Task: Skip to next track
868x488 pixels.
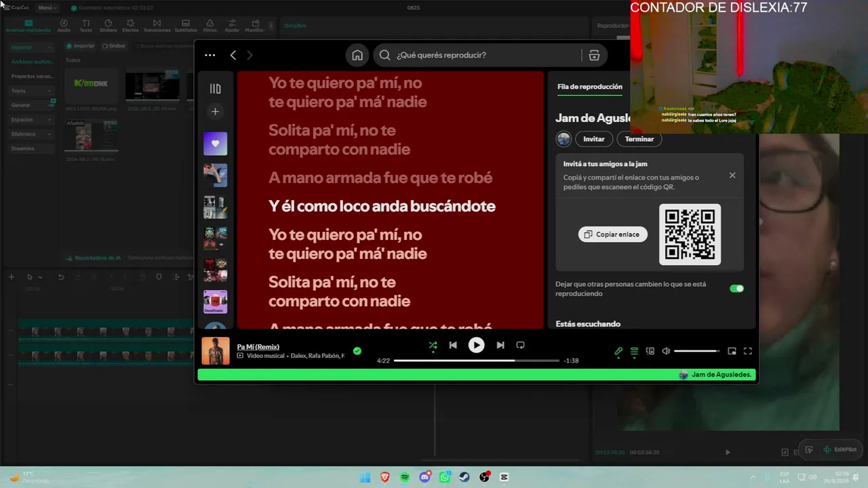Action: pos(500,345)
